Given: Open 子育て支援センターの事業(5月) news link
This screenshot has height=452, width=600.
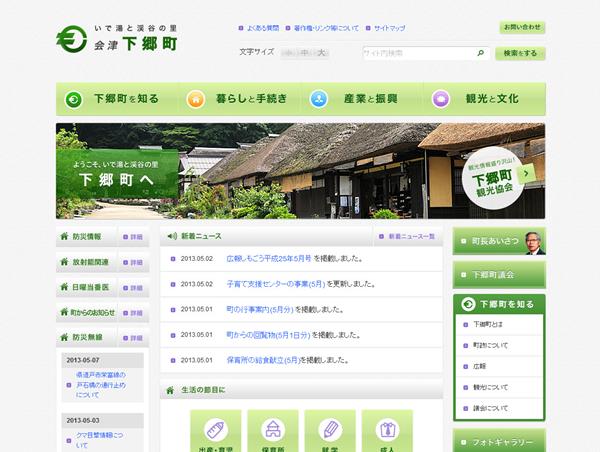Looking at the screenshot, I should click(276, 284).
